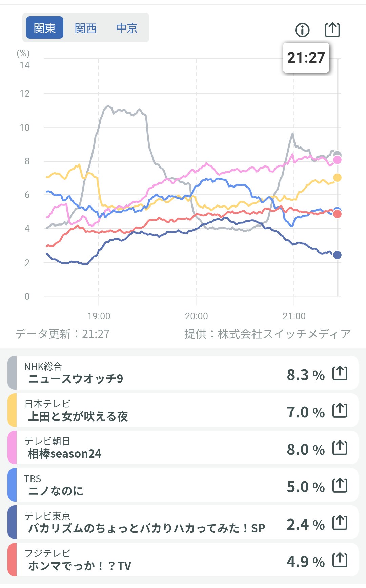Share the 上田と女が吠える夜 rating
Viewport: 366px width, 588px height.
pos(340,411)
